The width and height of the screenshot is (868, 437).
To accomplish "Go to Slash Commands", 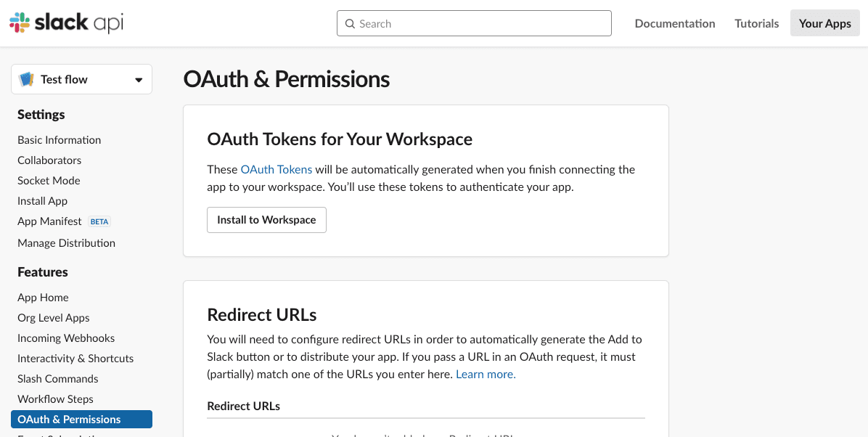I will coord(57,378).
